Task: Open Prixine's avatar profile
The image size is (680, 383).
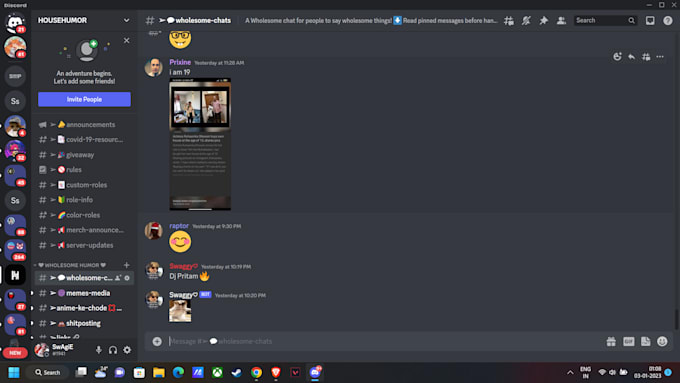Action: [154, 68]
